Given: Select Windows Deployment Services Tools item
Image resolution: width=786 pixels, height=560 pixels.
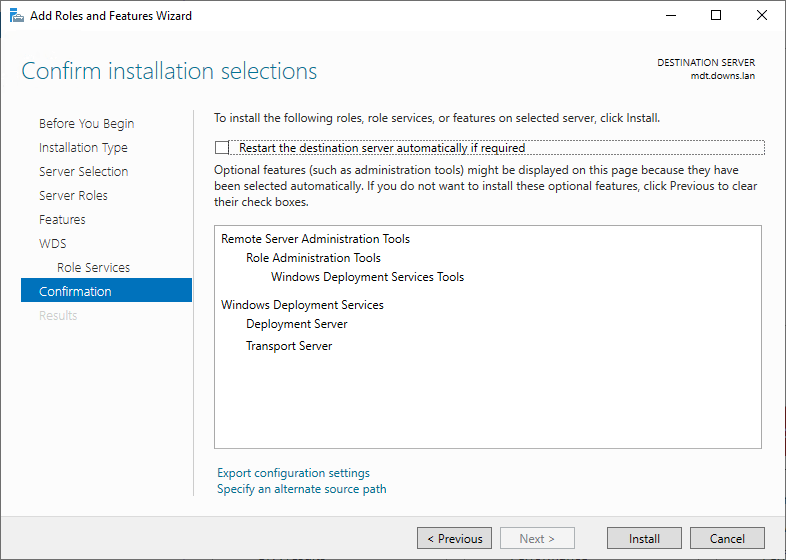Looking at the screenshot, I should click(367, 277).
